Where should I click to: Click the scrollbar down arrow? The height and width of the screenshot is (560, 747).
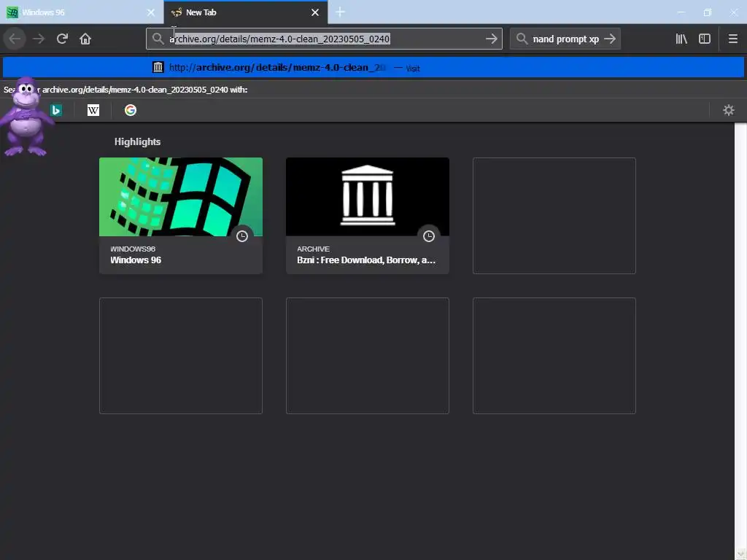tap(740, 553)
